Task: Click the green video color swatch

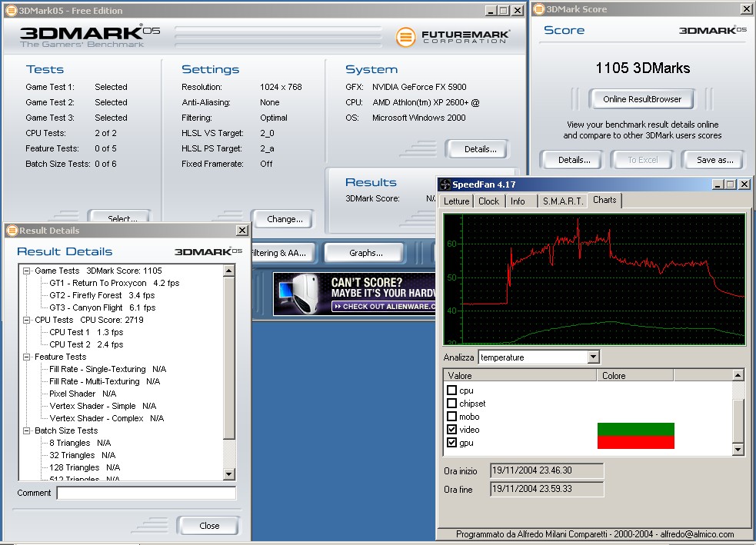Action: [635, 430]
